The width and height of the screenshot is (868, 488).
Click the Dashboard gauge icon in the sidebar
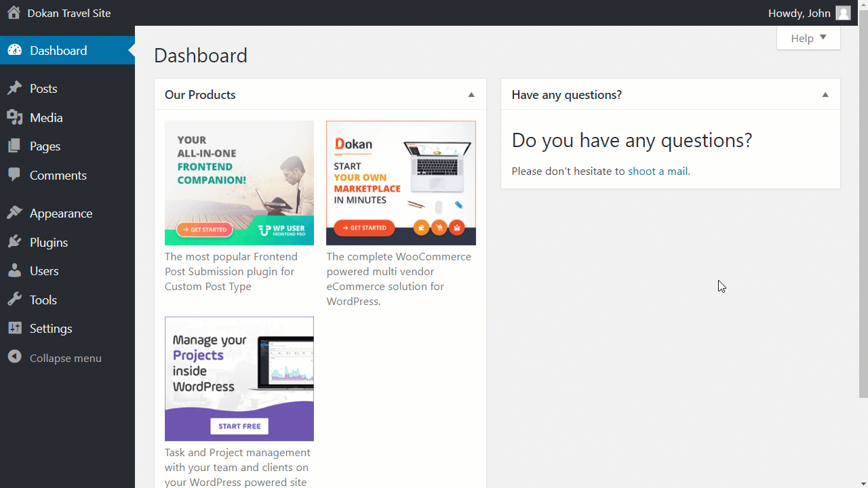tap(14, 51)
